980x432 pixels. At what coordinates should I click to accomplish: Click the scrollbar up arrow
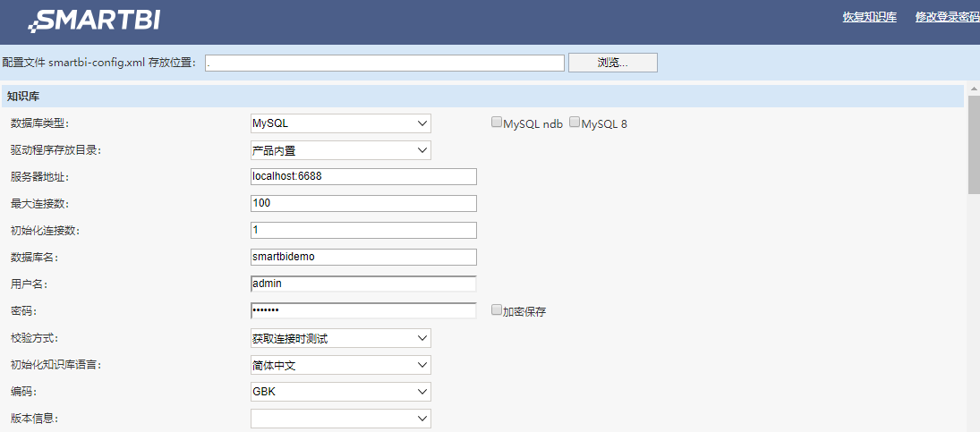tap(974, 87)
